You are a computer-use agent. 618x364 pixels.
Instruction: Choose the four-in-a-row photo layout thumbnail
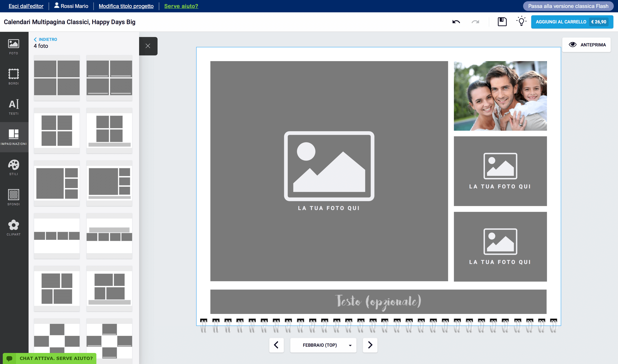(57, 236)
